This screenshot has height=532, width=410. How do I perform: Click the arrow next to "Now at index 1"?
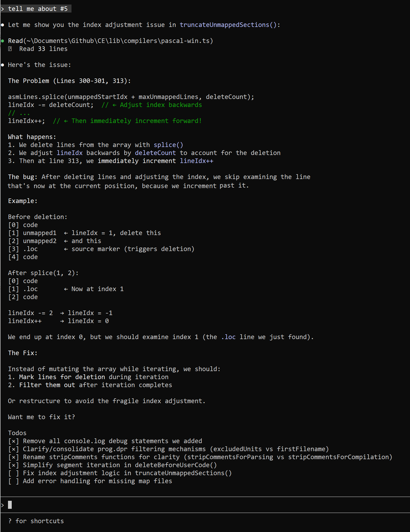click(66, 289)
